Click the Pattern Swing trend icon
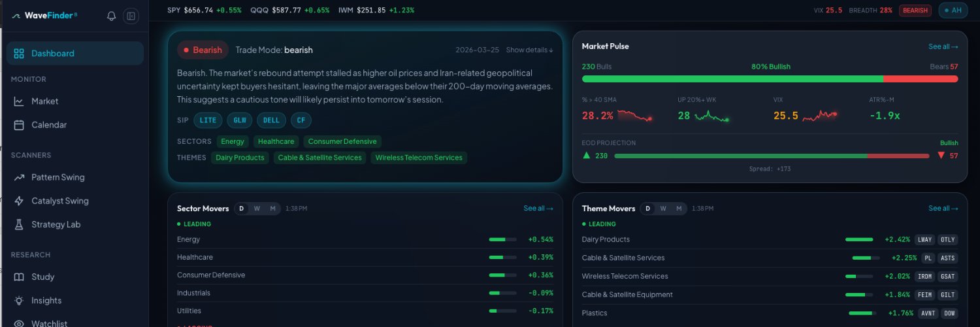This screenshot has height=327, width=980. click(19, 177)
